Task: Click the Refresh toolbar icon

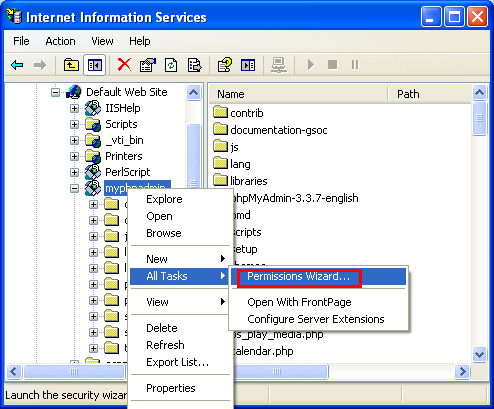Action: pos(171,65)
